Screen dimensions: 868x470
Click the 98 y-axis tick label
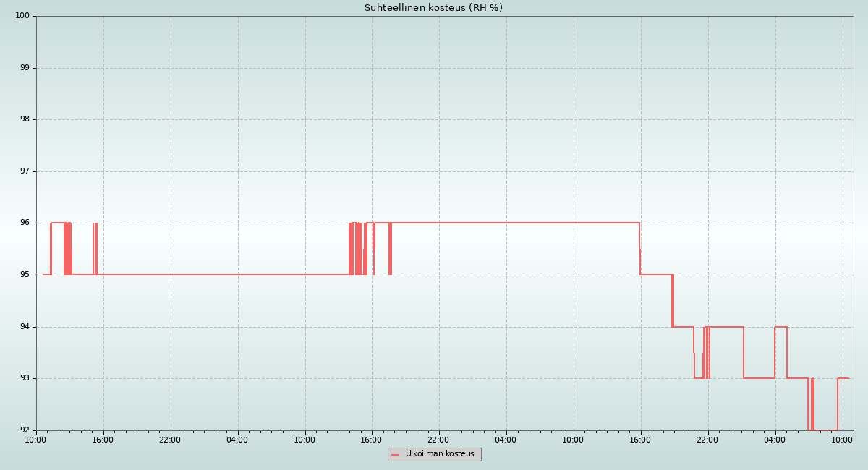point(25,119)
